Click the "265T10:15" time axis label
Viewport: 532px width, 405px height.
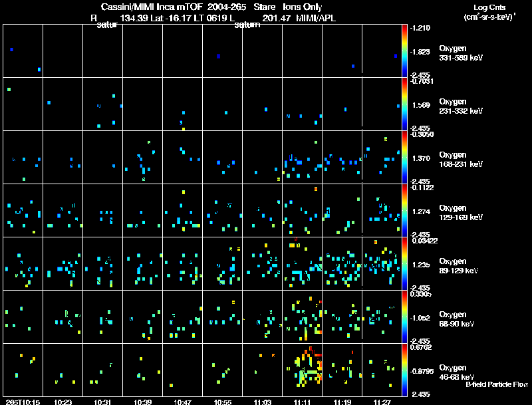pos(23,402)
